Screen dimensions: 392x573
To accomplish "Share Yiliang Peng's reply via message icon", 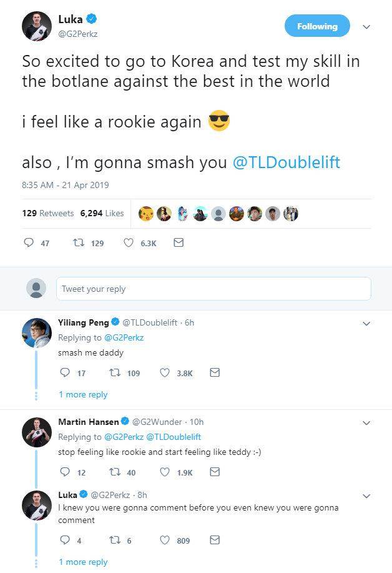I will (x=214, y=373).
